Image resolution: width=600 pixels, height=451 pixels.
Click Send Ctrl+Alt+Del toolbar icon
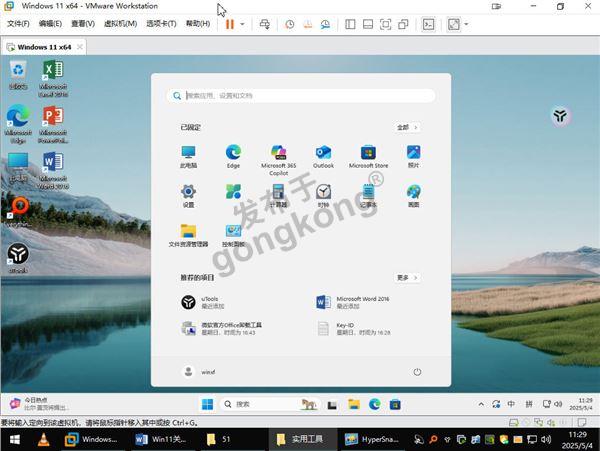pos(264,24)
